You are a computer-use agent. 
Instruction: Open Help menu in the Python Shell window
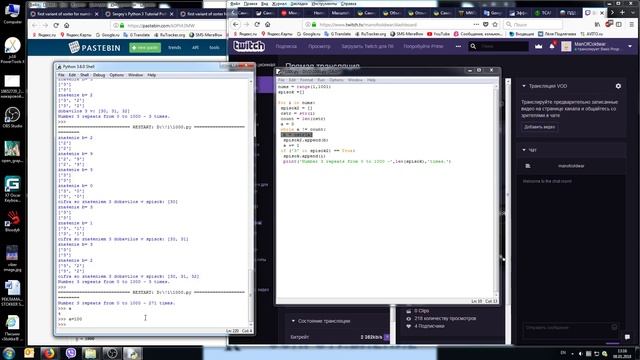click(x=151, y=75)
